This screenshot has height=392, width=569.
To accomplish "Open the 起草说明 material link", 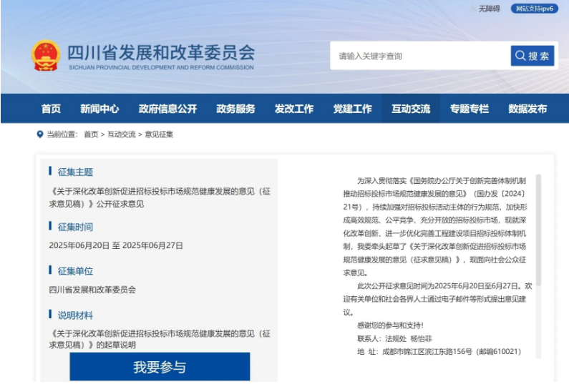I will pyautogui.click(x=159, y=339).
